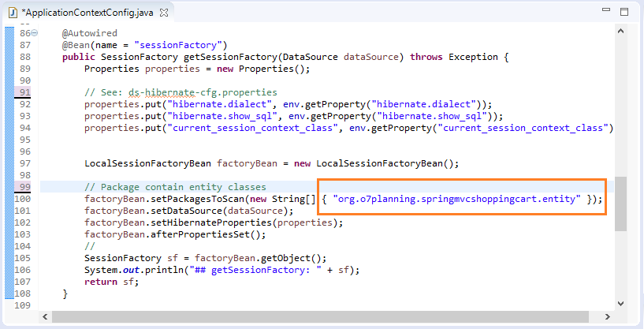The height and width of the screenshot is (329, 644).
Task: Click the "## getSessionFactory: " string
Action: click(x=255, y=270)
